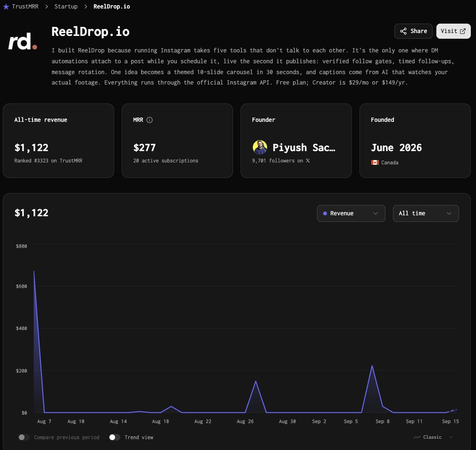Click the 'Aug 18' x-axis label
Viewport: 476px width, 450px height.
[x=160, y=422]
